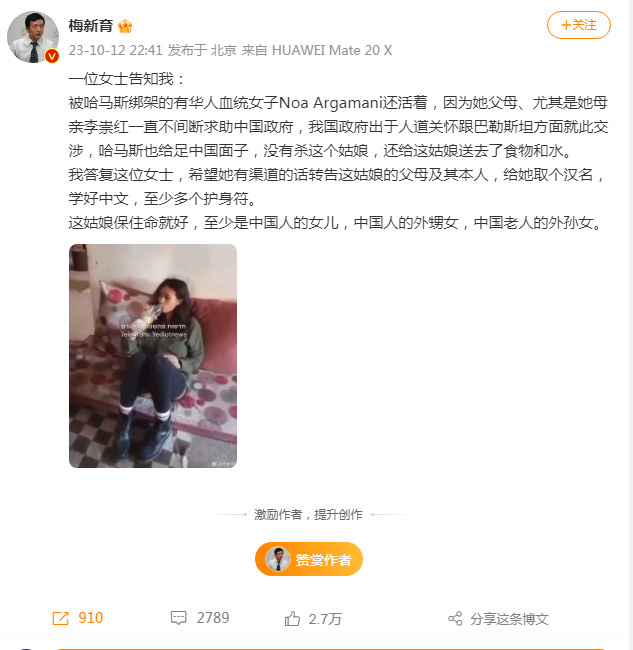The image size is (633, 650).
Task: Click the share icon at bottom
Action: point(455,618)
